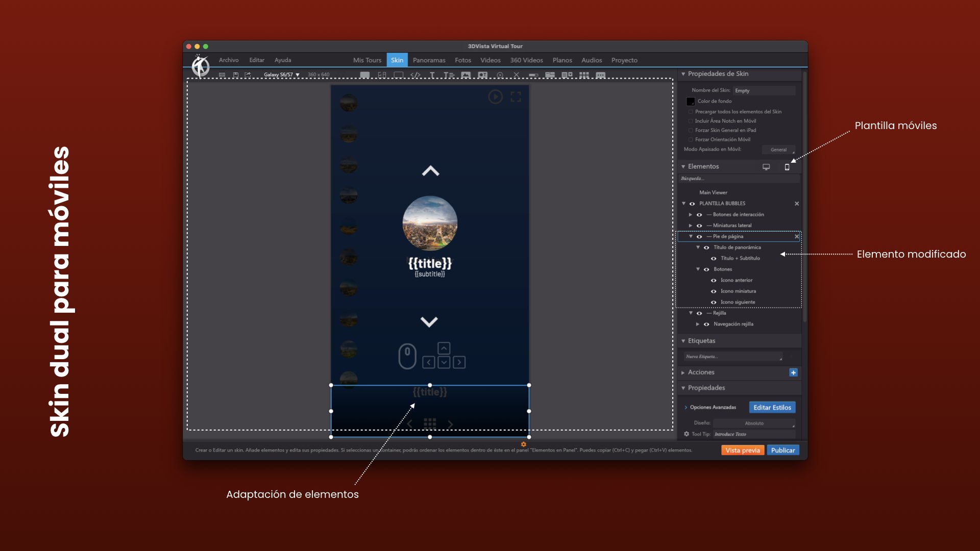Open the Archivo menu
Screen dimensions: 980x551
pos(229,60)
